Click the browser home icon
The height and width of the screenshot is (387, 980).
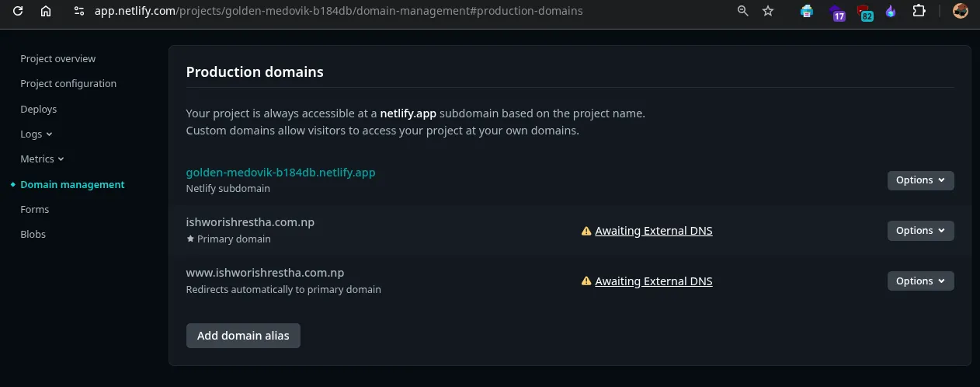46,11
